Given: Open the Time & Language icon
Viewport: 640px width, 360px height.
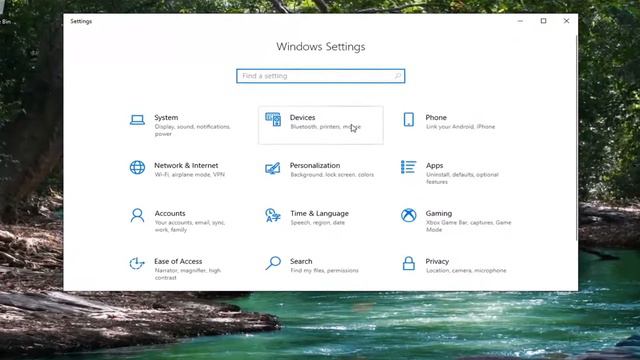Looking at the screenshot, I should 273,215.
